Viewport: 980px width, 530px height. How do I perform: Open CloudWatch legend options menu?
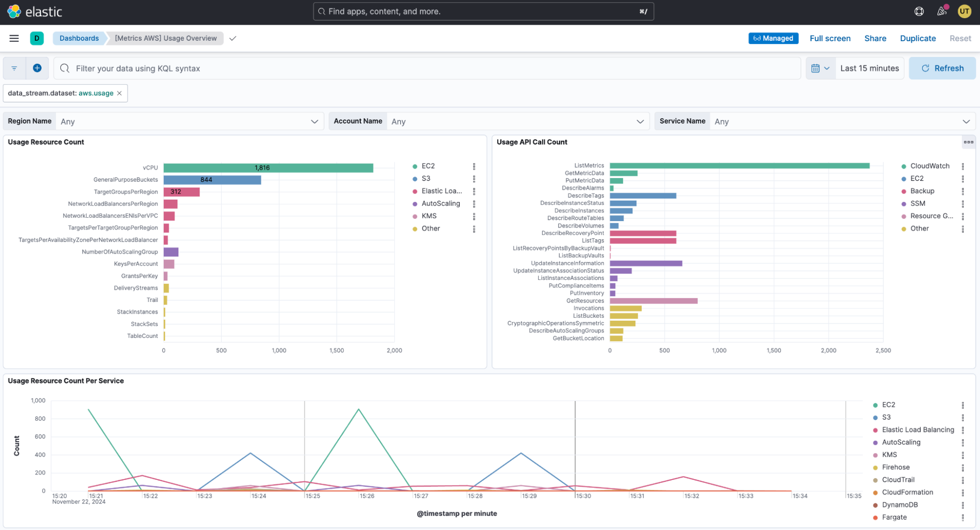pyautogui.click(x=963, y=166)
